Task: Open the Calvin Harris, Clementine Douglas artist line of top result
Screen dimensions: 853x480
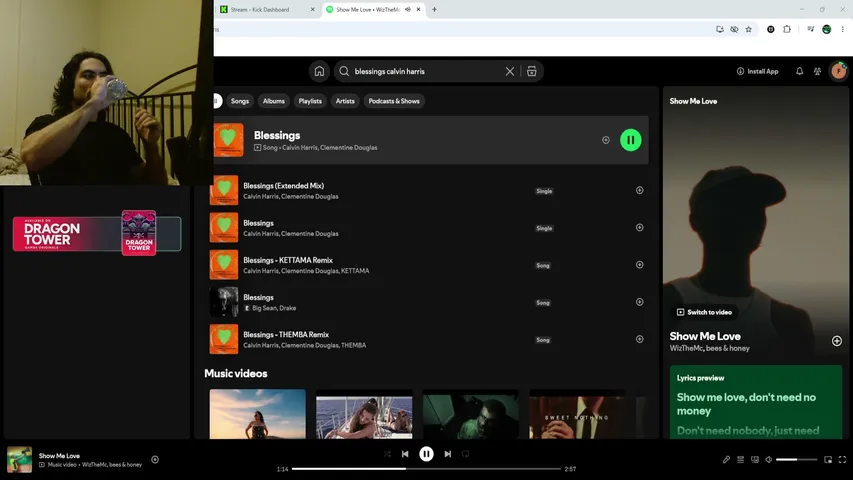Action: [329, 147]
